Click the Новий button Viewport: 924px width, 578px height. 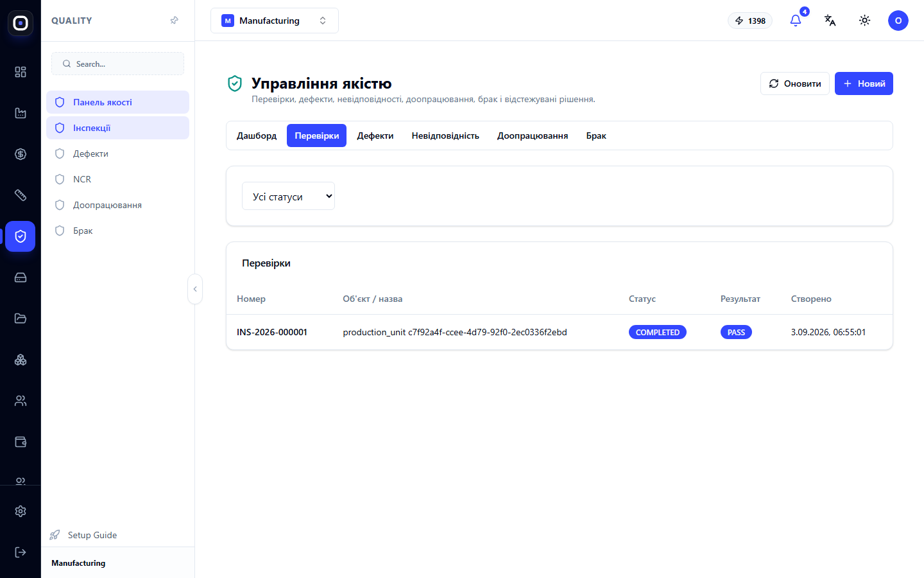click(x=864, y=83)
